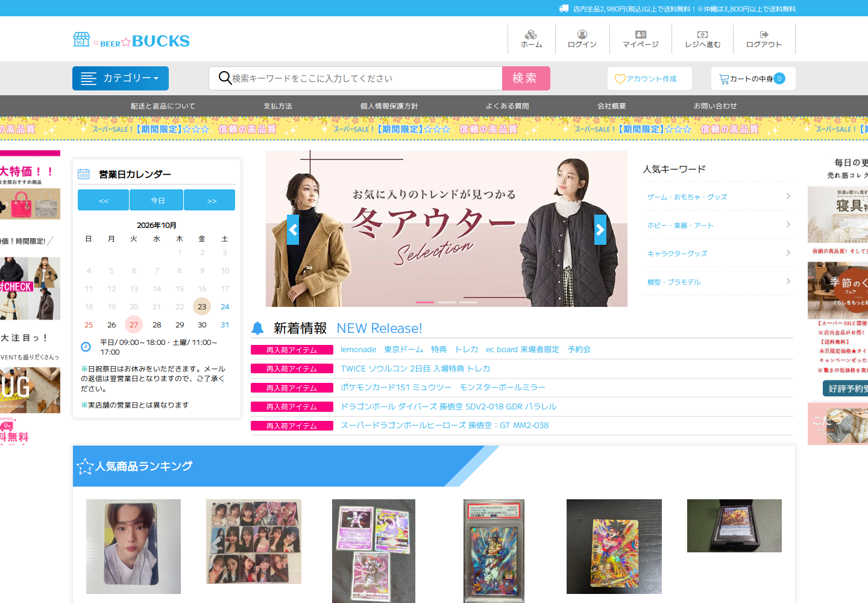
Task: Select date 27 in the calendar
Action: point(134,324)
